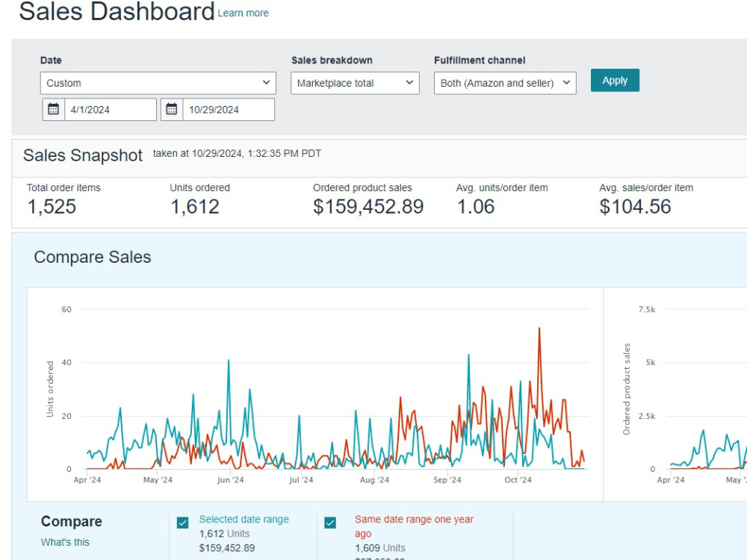Click the snapshot timestamp 1:32:35 PM PDT
Viewport: 747px width, 560px height.
[284, 153]
